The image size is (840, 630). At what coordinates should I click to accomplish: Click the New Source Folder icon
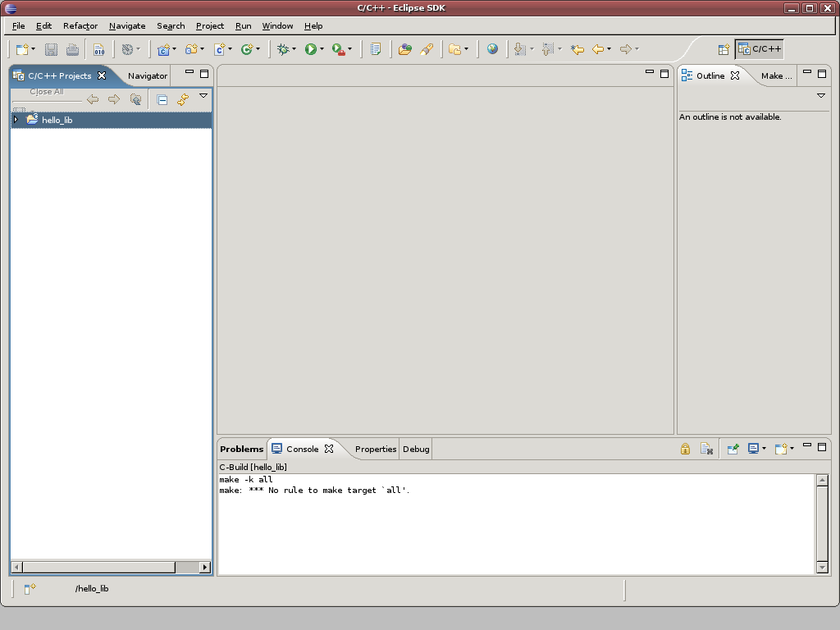coord(191,49)
